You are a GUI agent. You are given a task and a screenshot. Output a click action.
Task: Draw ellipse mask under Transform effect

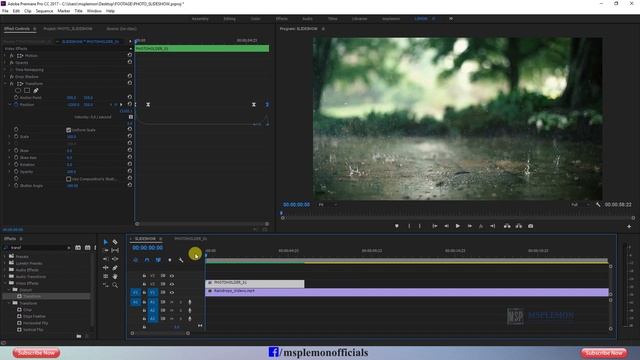18,91
